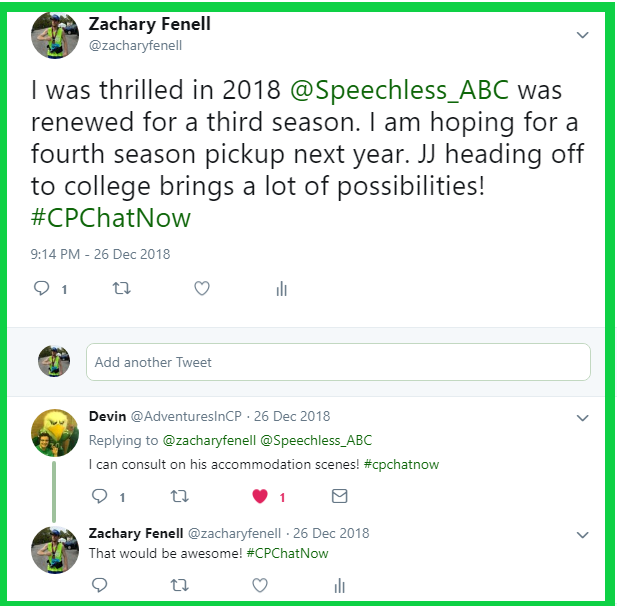Like the main tweet about Speechless
617x606 pixels.
coord(202,289)
